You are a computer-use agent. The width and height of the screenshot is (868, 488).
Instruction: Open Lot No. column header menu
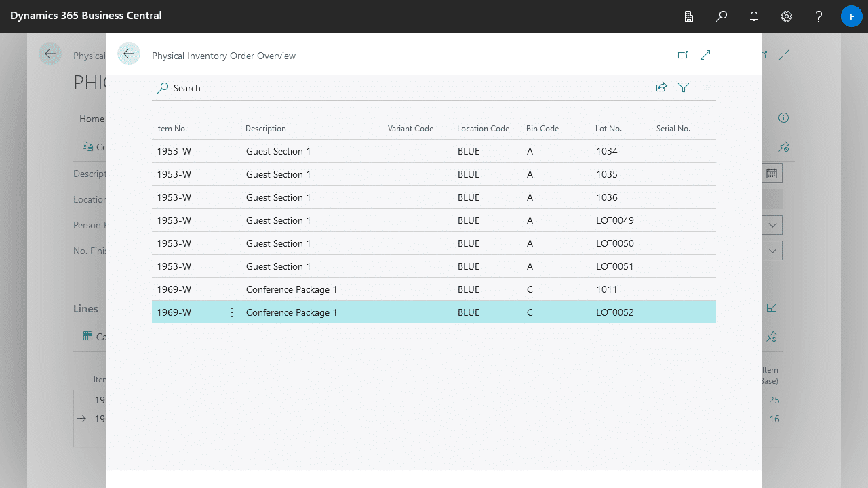[x=608, y=129]
